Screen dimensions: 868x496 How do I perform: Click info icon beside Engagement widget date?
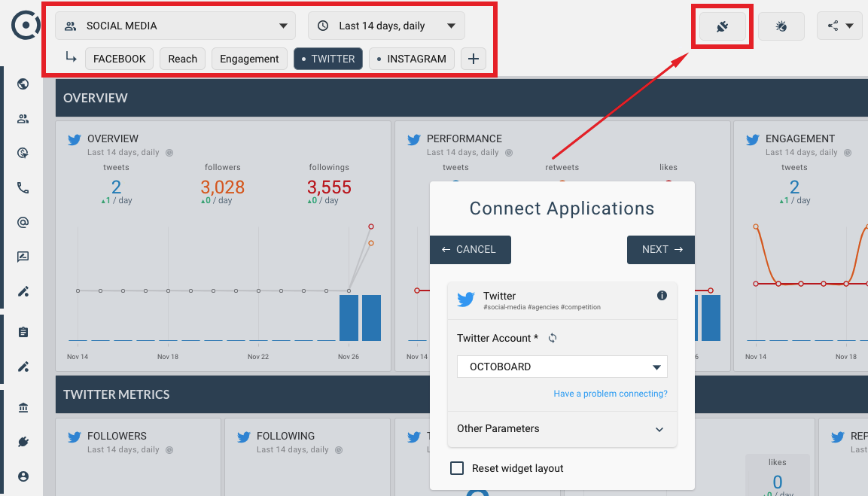[848, 153]
